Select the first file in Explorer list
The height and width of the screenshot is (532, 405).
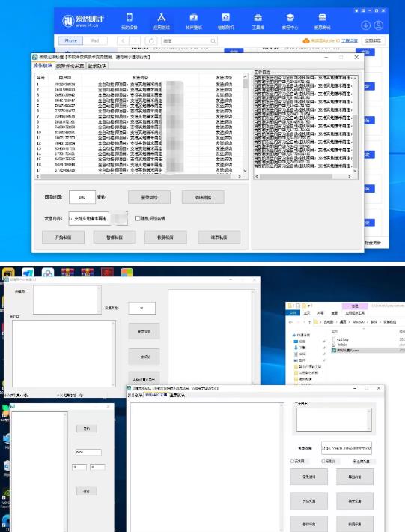(x=340, y=339)
